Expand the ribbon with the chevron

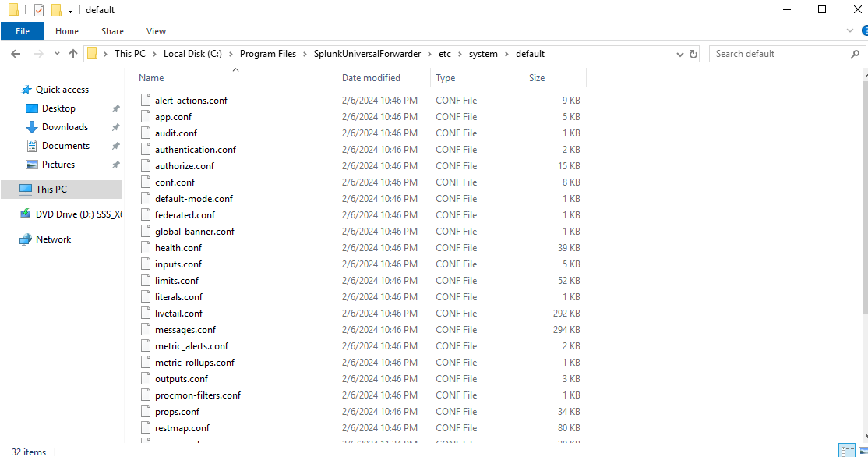coord(850,31)
